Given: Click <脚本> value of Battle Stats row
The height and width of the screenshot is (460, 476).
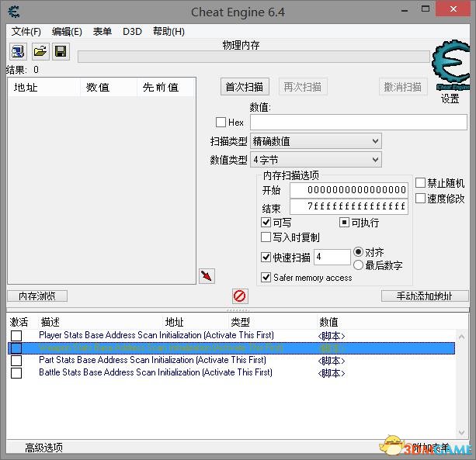Looking at the screenshot, I should (332, 373).
